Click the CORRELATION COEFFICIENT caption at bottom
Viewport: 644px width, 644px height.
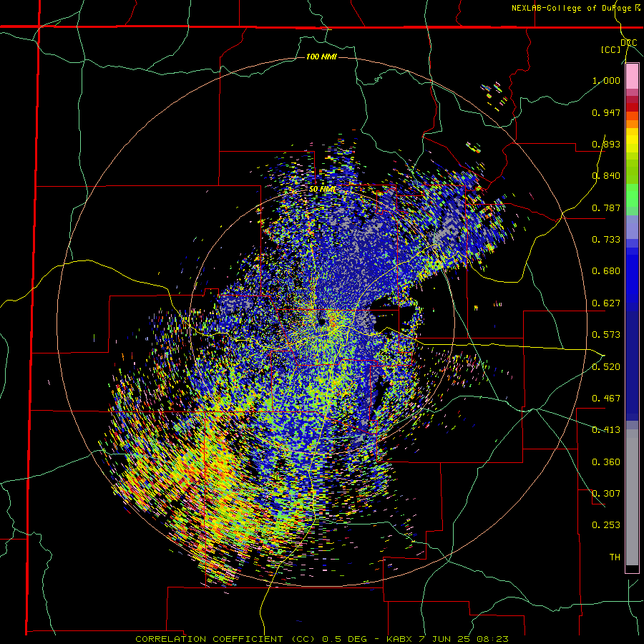322,639
